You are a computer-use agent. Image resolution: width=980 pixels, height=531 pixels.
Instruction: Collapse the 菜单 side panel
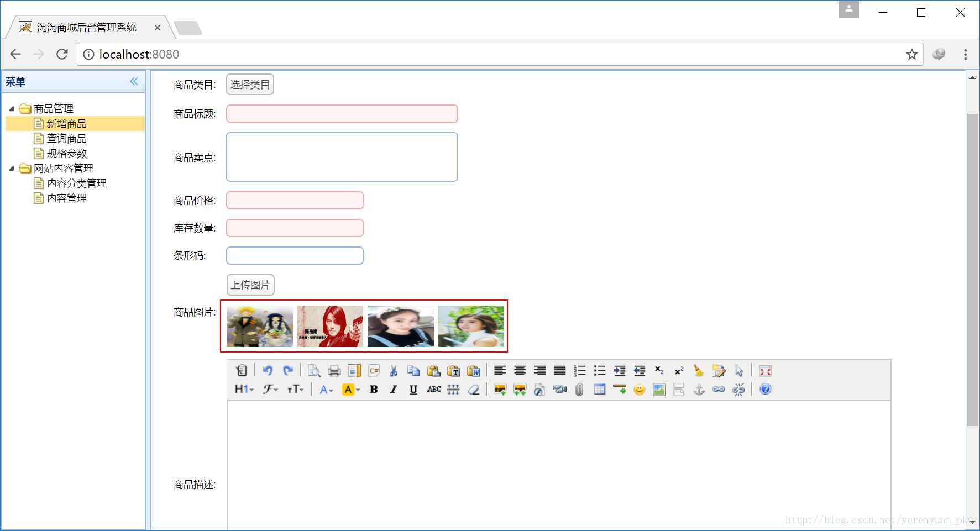pos(134,82)
